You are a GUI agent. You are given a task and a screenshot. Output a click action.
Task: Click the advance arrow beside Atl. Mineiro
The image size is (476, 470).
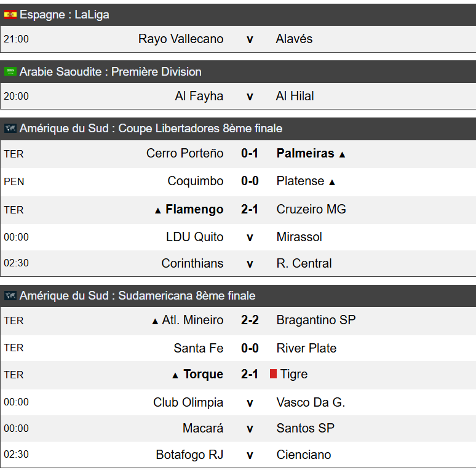click(x=155, y=321)
